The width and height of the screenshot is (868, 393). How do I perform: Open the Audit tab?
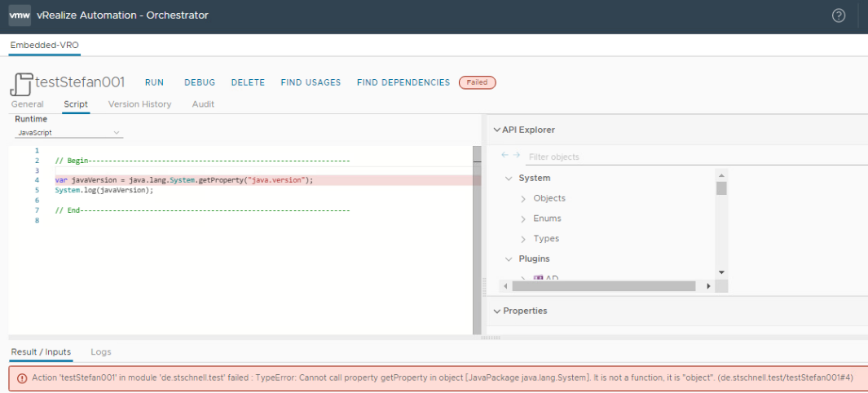tap(203, 104)
